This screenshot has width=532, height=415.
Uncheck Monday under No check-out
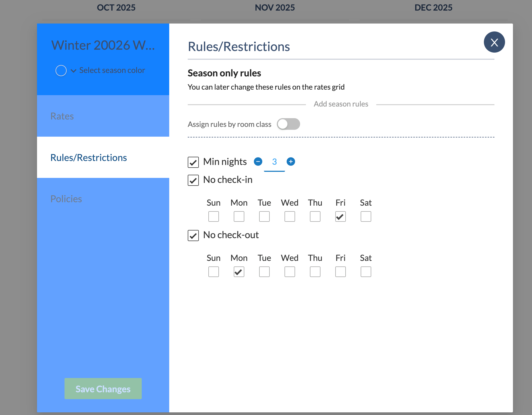(x=239, y=272)
